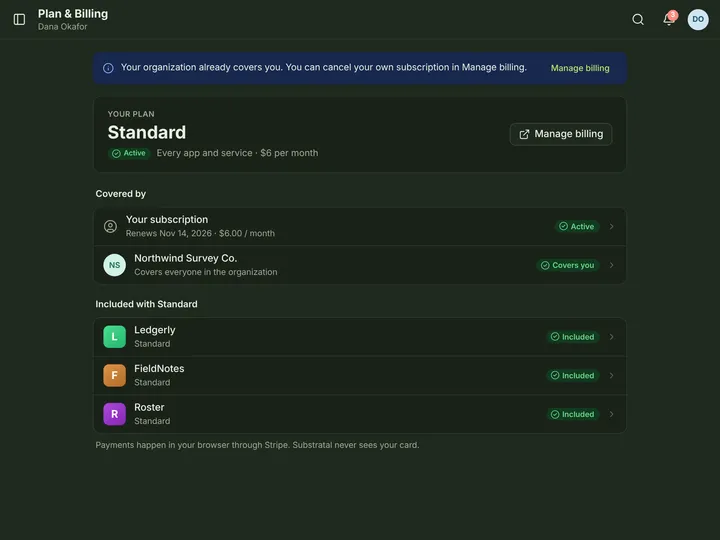This screenshot has width=720, height=540.
Task: Click the orange FieldNotes app icon
Action: [114, 375]
